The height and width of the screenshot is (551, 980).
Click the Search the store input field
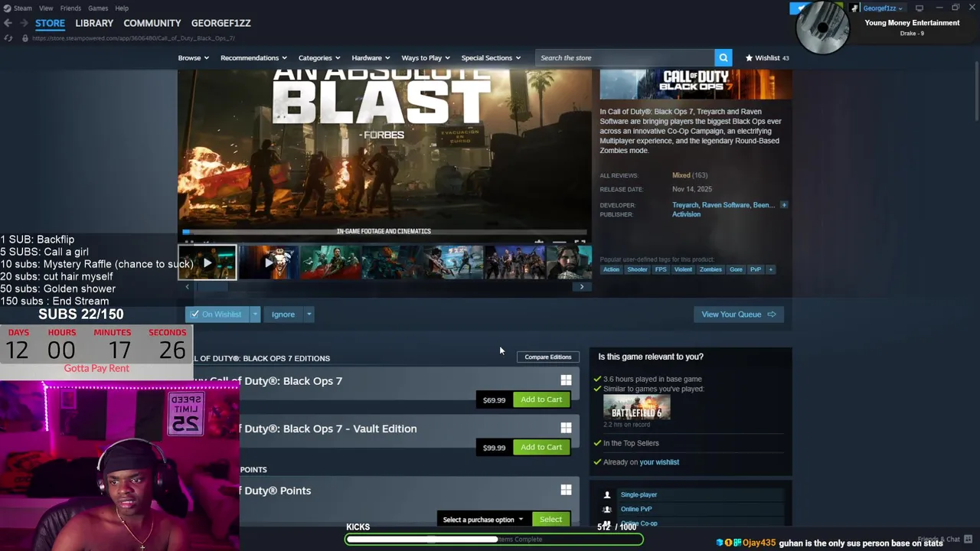[x=625, y=58]
